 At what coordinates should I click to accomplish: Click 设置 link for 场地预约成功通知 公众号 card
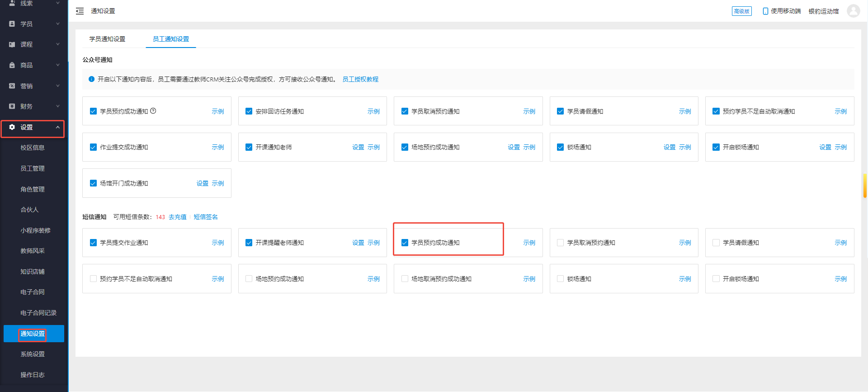click(x=514, y=147)
